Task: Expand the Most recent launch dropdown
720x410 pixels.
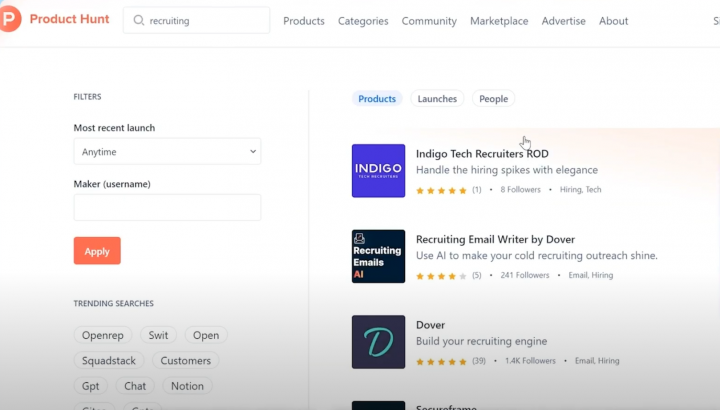Action: 167,152
